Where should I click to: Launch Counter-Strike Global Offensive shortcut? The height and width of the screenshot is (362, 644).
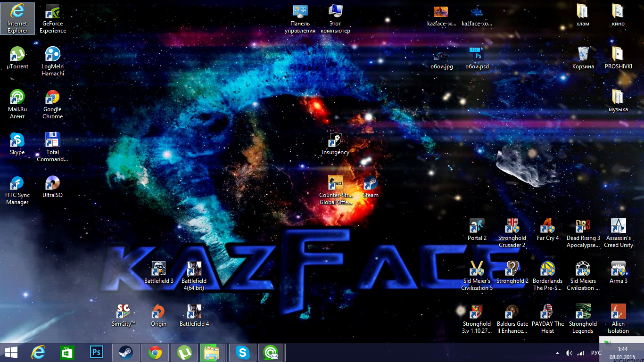point(336,189)
